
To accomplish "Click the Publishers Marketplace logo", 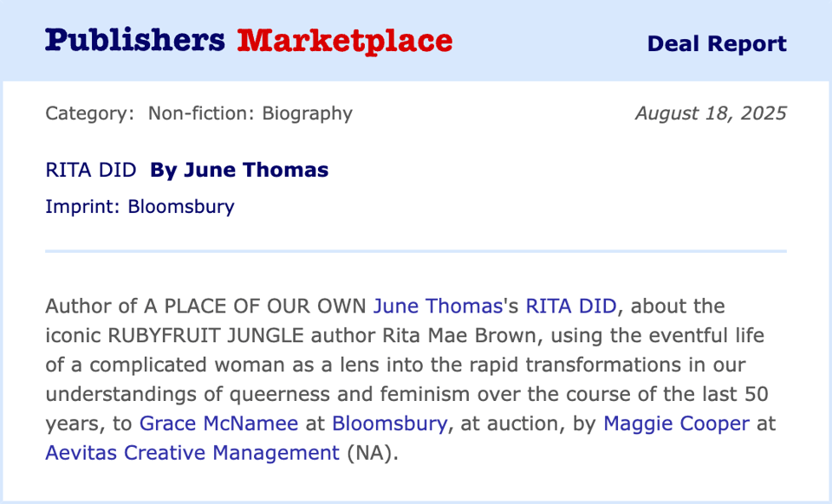I will (x=248, y=41).
